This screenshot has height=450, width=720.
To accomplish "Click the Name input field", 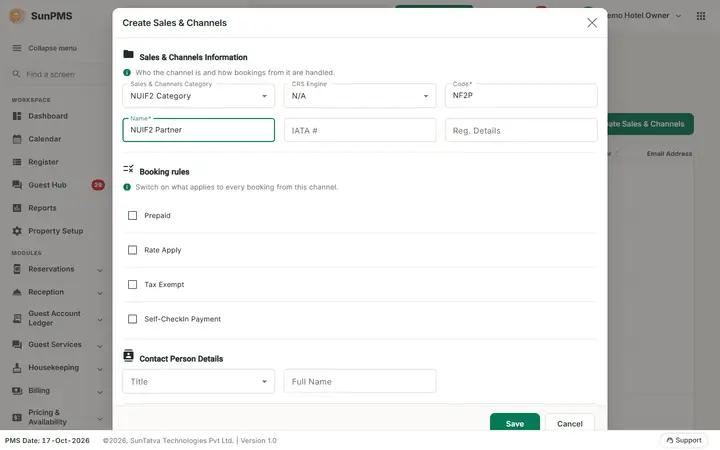I will [x=198, y=130].
